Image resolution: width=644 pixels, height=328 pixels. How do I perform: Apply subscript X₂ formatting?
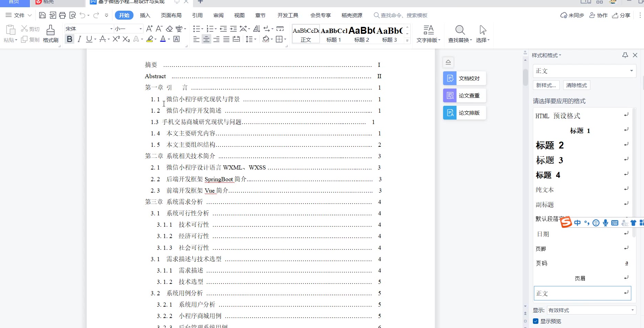[x=126, y=39]
